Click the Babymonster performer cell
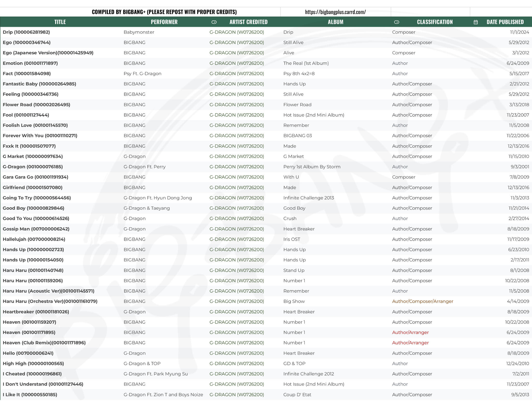Screen dimensions: 532x411 [x=139, y=32]
